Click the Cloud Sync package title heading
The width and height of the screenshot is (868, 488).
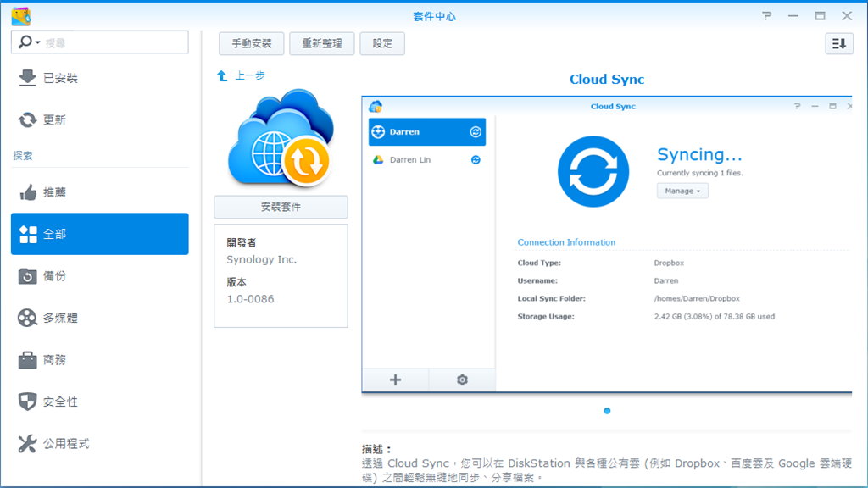click(x=607, y=79)
